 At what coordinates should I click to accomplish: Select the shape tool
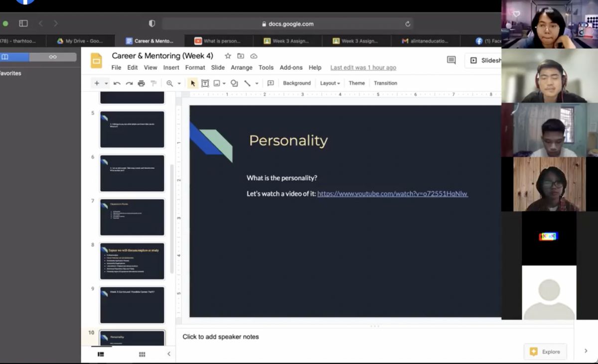pyautogui.click(x=234, y=83)
